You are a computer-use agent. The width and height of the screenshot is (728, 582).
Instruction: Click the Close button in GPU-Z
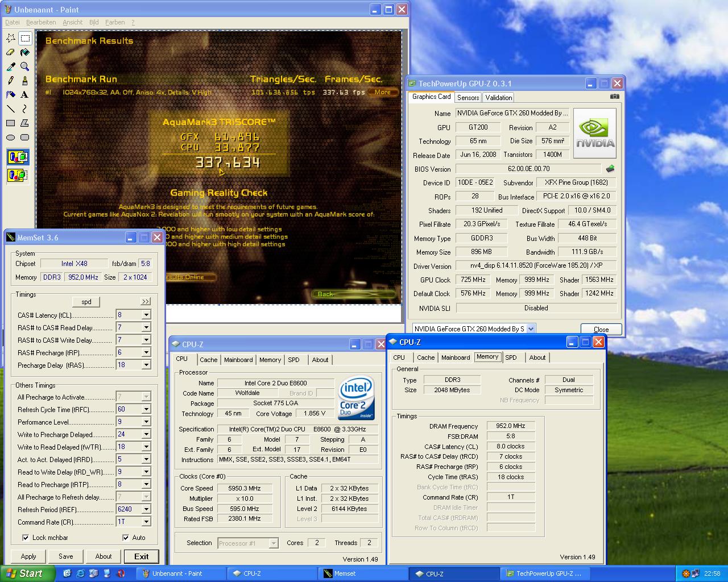tap(601, 329)
